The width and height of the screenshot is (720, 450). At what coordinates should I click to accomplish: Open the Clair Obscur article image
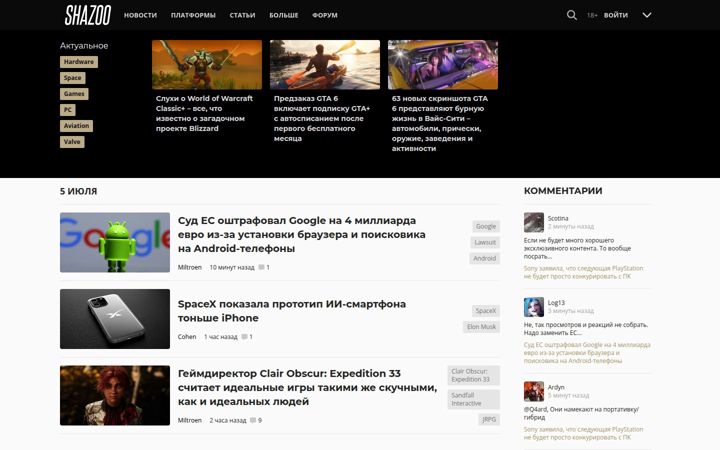tap(115, 395)
